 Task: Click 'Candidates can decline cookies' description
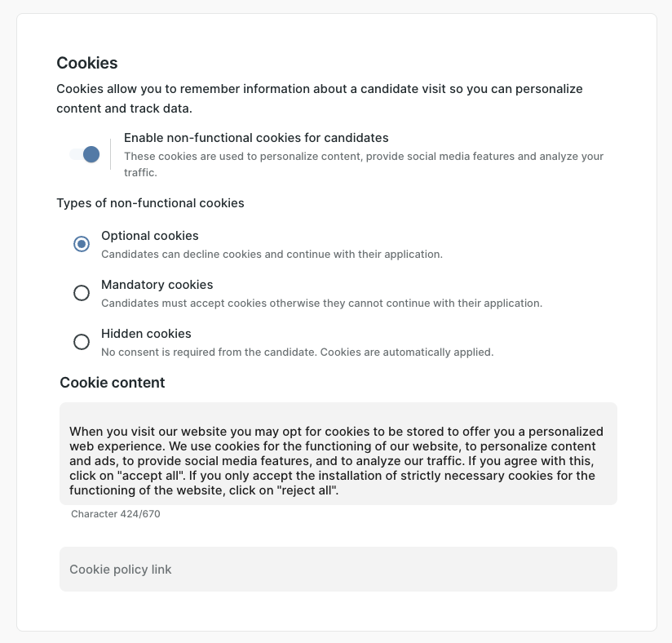coord(272,254)
